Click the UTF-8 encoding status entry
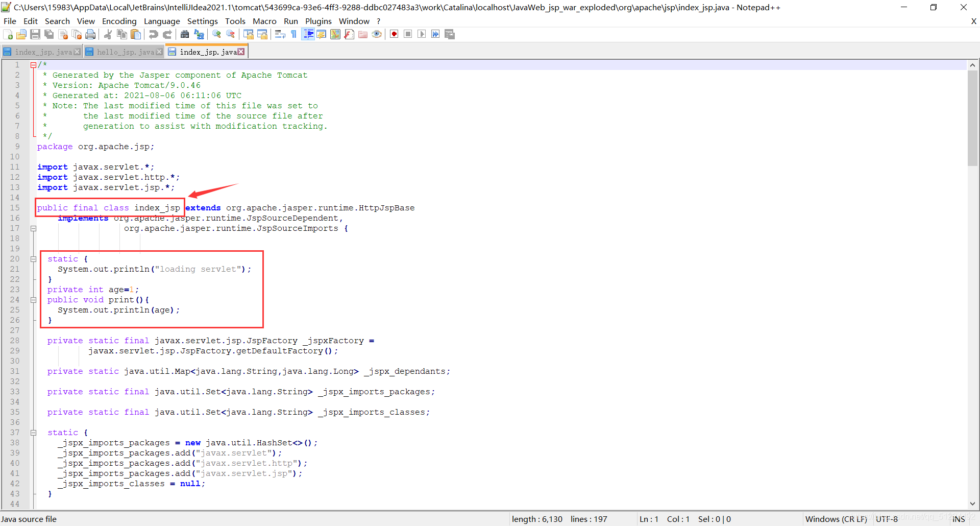Screen dimensions: 980x526 click(887, 519)
